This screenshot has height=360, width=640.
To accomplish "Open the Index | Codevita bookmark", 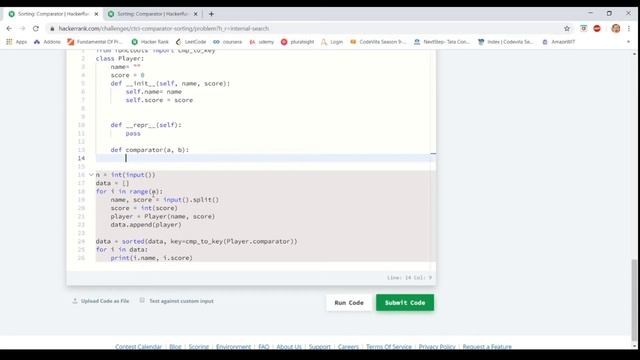I will tap(506, 42).
